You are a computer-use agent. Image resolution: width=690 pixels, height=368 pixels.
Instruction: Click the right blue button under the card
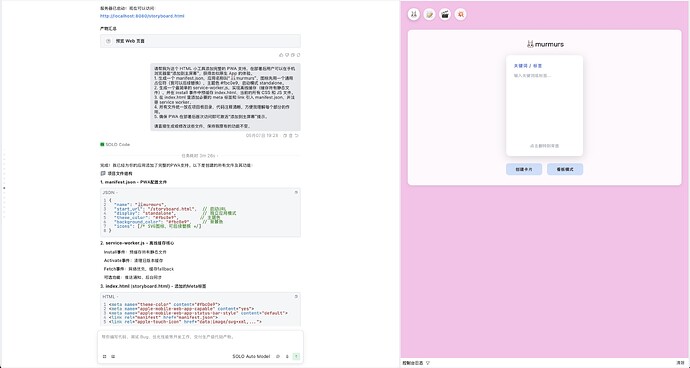point(565,169)
